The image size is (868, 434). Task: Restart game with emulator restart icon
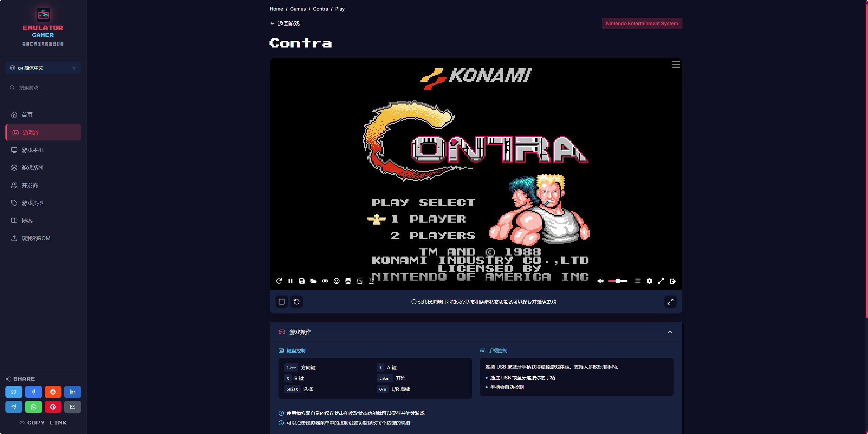(x=279, y=281)
